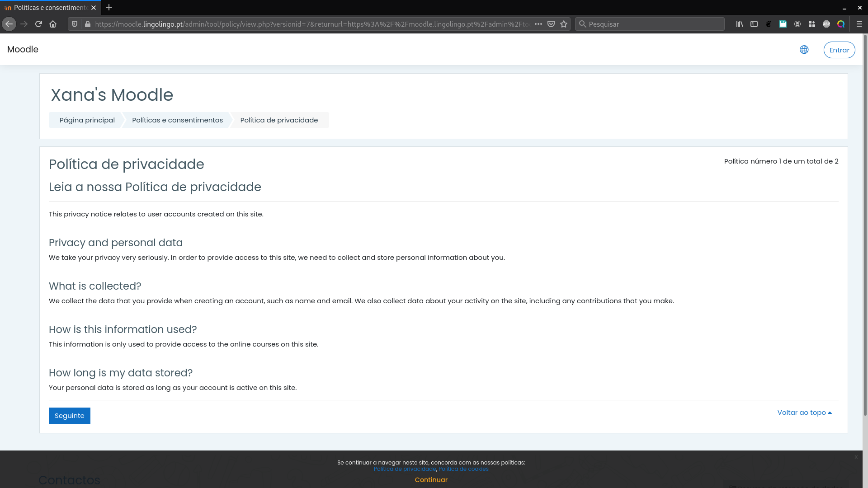
Task: Open the Firefox account icon
Action: [x=797, y=24]
